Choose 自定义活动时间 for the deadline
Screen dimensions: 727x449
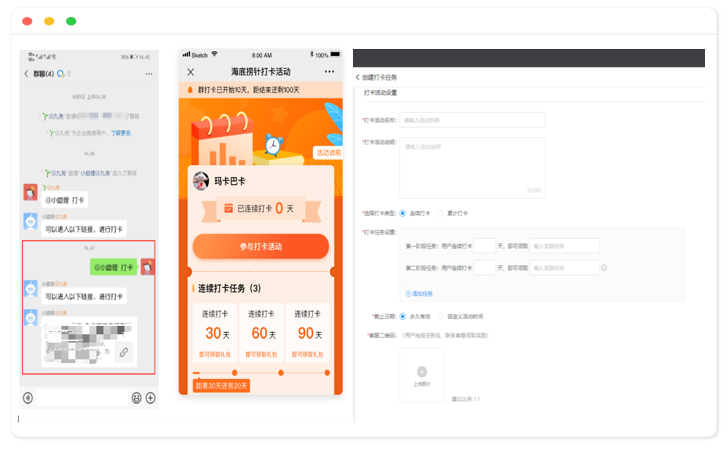click(441, 316)
